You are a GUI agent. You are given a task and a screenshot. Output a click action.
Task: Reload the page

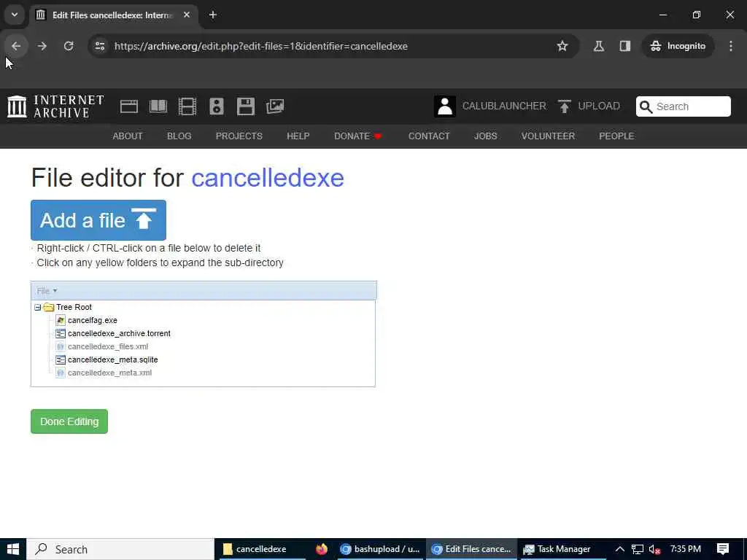69,46
